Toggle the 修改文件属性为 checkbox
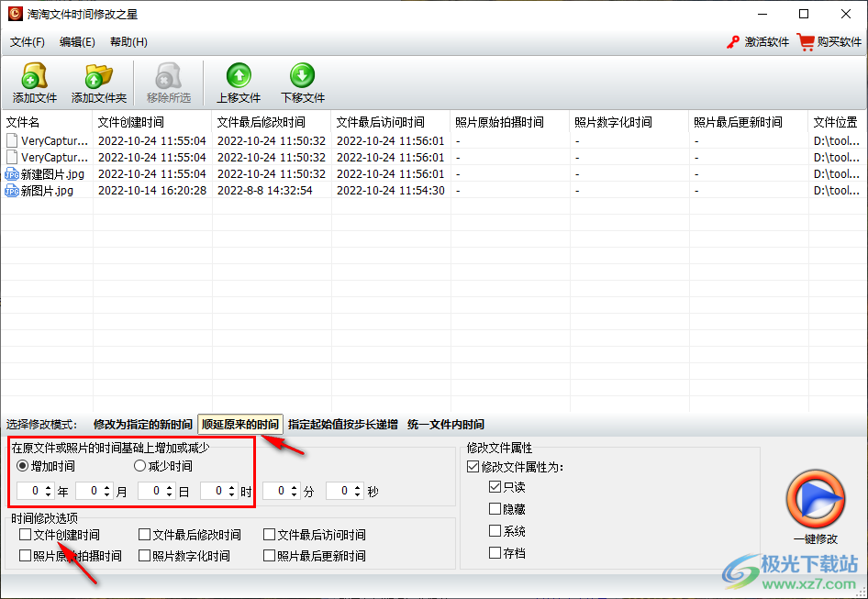 coord(473,467)
